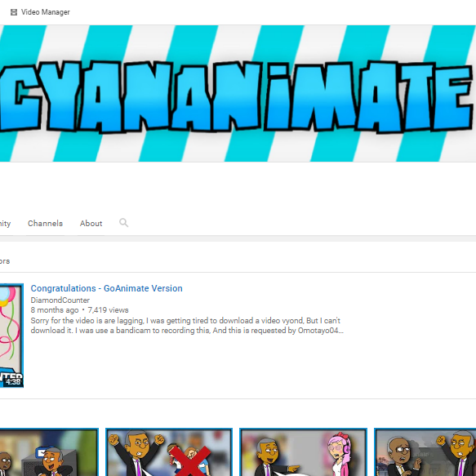The width and height of the screenshot is (476, 476).
Task: Click the Video Manager film icon
Action: pyautogui.click(x=14, y=12)
